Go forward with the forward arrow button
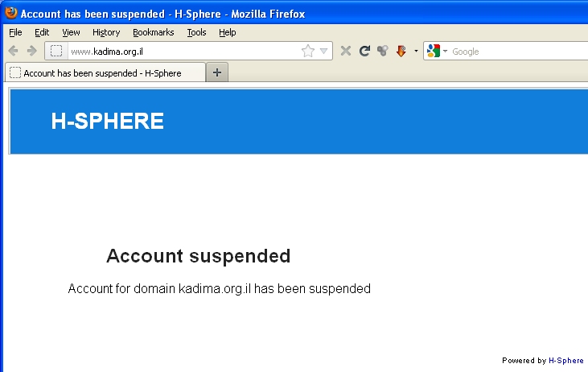This screenshot has height=372, width=588. 32,51
